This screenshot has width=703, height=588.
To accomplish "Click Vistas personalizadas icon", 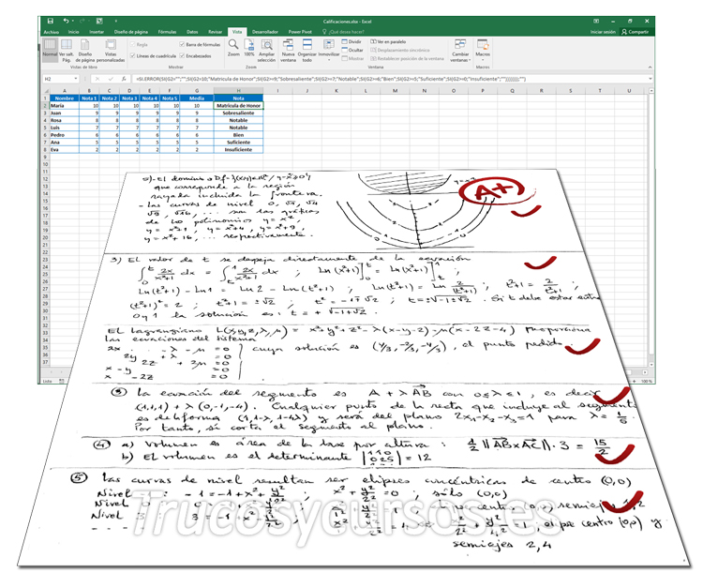I will tap(111, 49).
